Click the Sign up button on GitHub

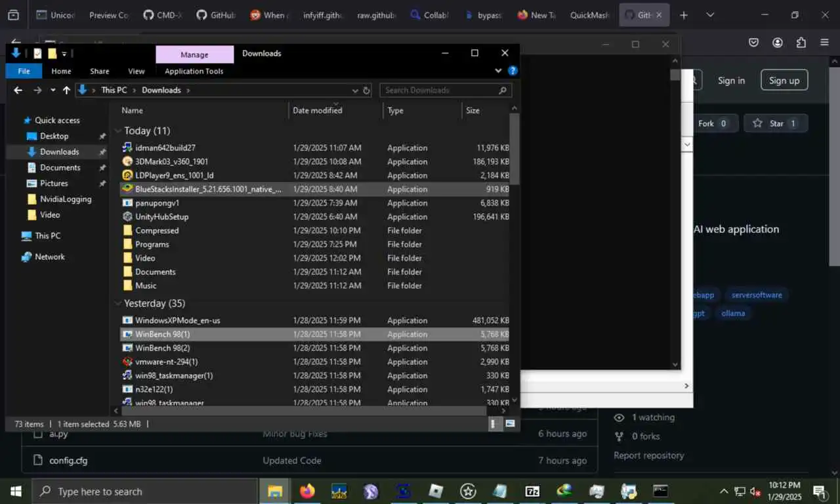[784, 80]
